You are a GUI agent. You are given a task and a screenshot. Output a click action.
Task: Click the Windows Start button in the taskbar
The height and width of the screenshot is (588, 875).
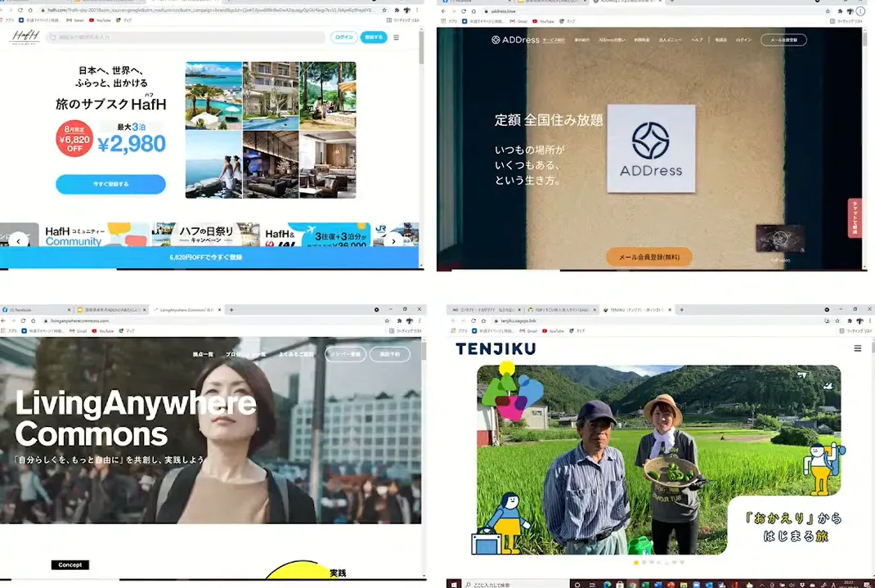(x=453, y=583)
